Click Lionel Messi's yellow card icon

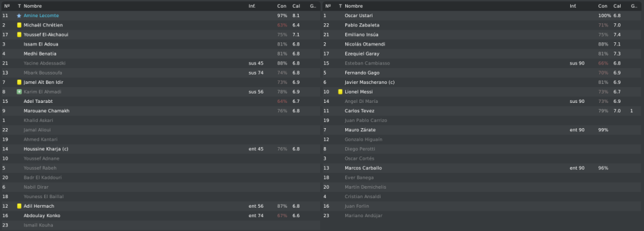click(340, 92)
